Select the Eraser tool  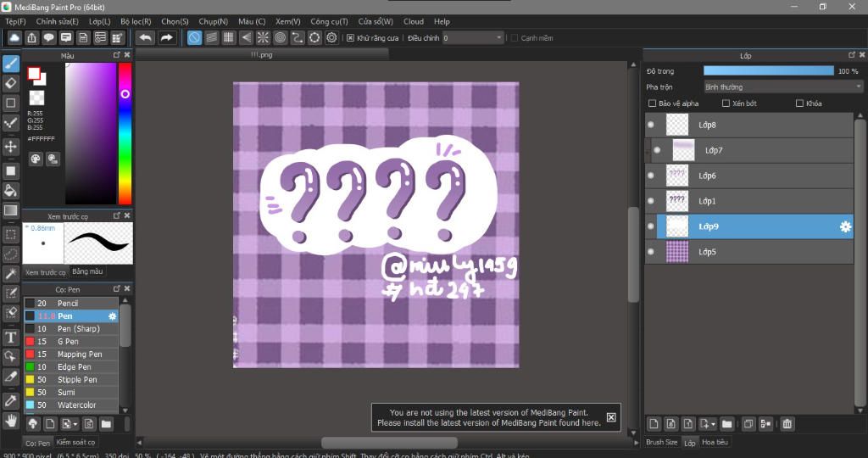click(x=10, y=83)
